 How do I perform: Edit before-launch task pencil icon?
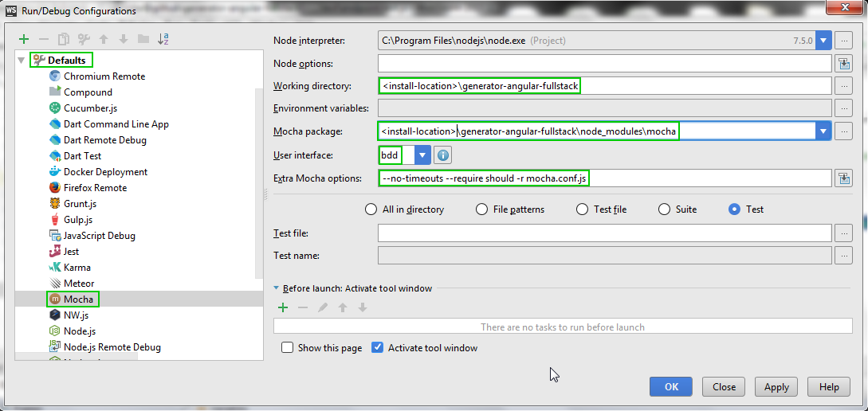(323, 307)
